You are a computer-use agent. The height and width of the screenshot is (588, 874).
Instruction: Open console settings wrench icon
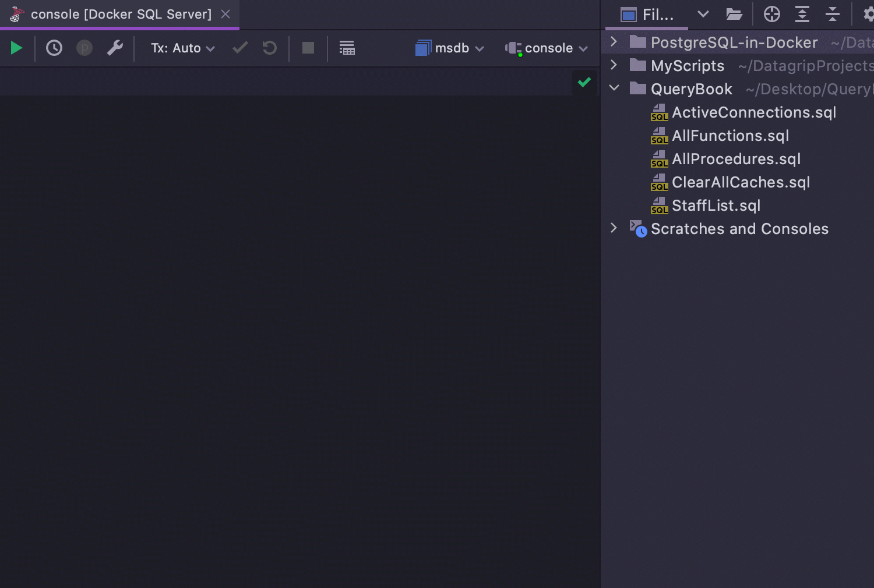pyautogui.click(x=115, y=48)
